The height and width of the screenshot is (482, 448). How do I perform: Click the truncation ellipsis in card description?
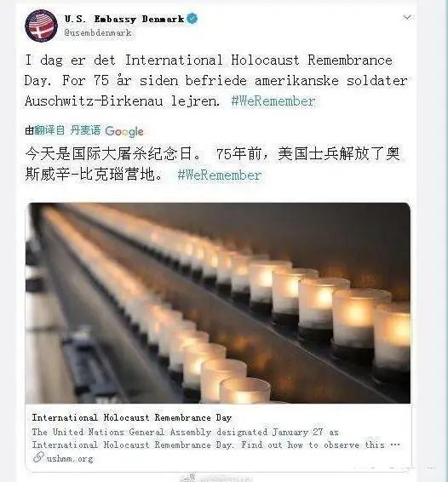click(x=395, y=445)
